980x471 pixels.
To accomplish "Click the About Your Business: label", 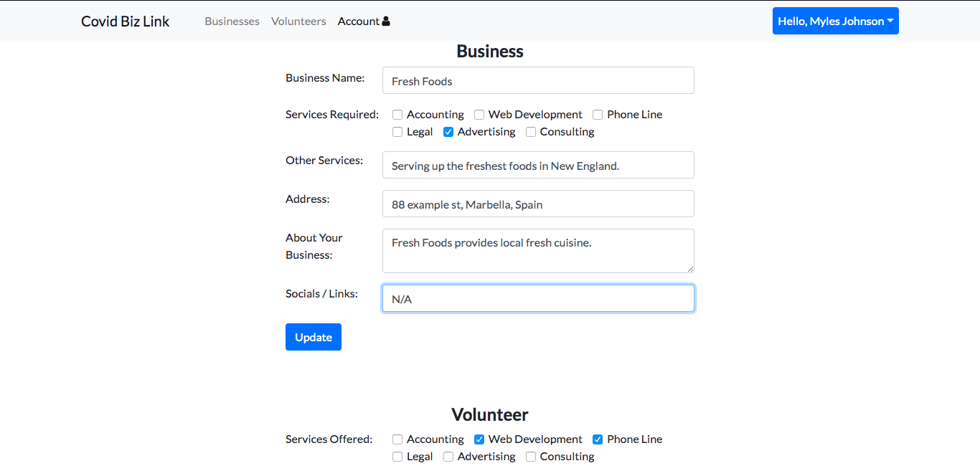I will 314,247.
